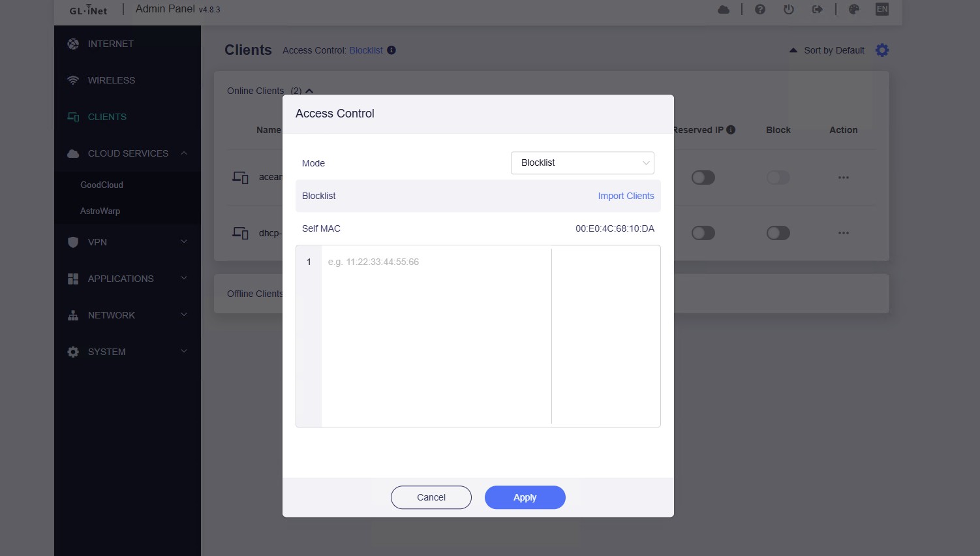
Task: Click the Wireless wifi icon in sidebar
Action: pos(73,80)
